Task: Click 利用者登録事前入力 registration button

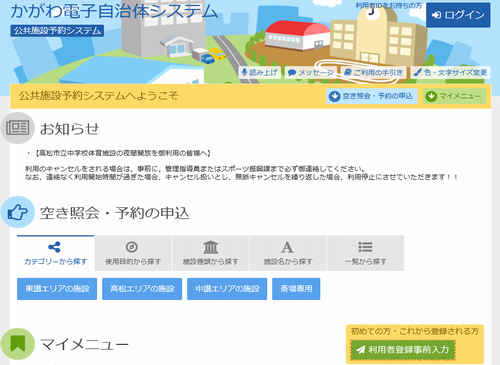Action: click(403, 350)
